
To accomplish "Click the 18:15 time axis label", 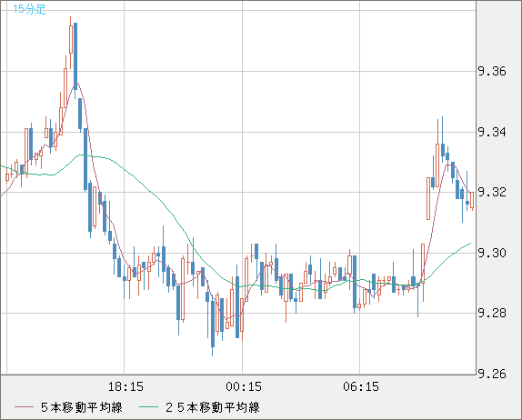I will point(125,386).
